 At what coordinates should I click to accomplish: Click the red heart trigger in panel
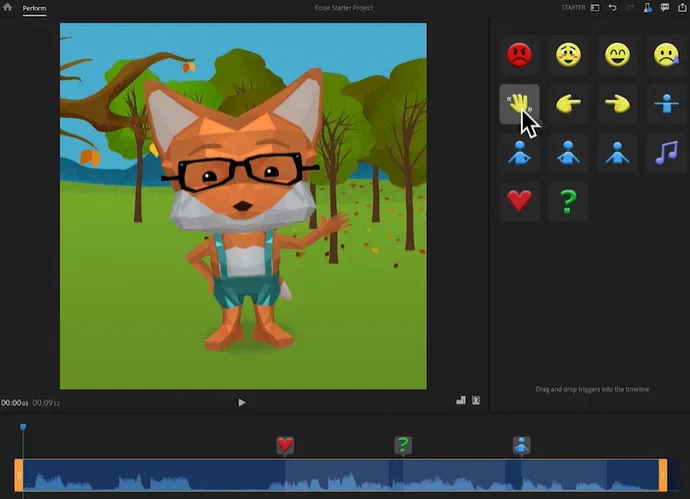point(520,201)
